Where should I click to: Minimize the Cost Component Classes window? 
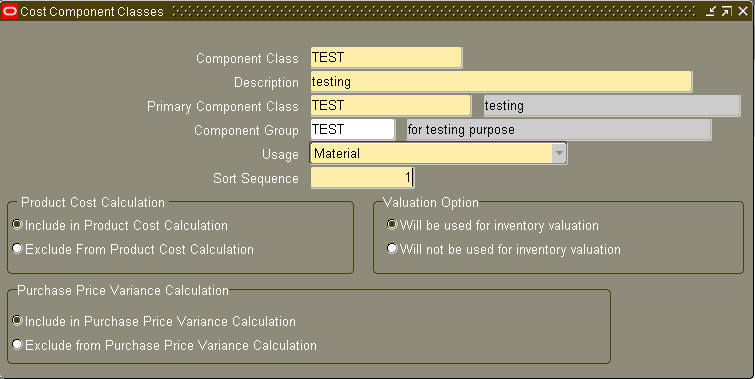(711, 11)
